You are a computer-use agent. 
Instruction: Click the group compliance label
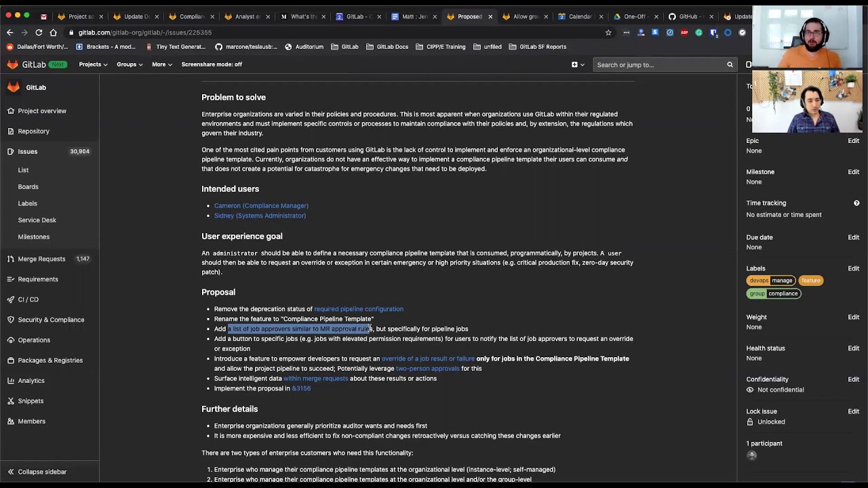pyautogui.click(x=774, y=293)
